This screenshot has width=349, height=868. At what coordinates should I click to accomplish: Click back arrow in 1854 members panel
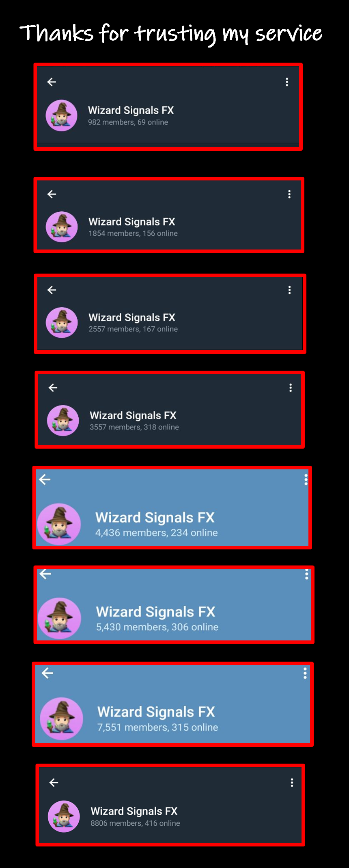pos(52,194)
